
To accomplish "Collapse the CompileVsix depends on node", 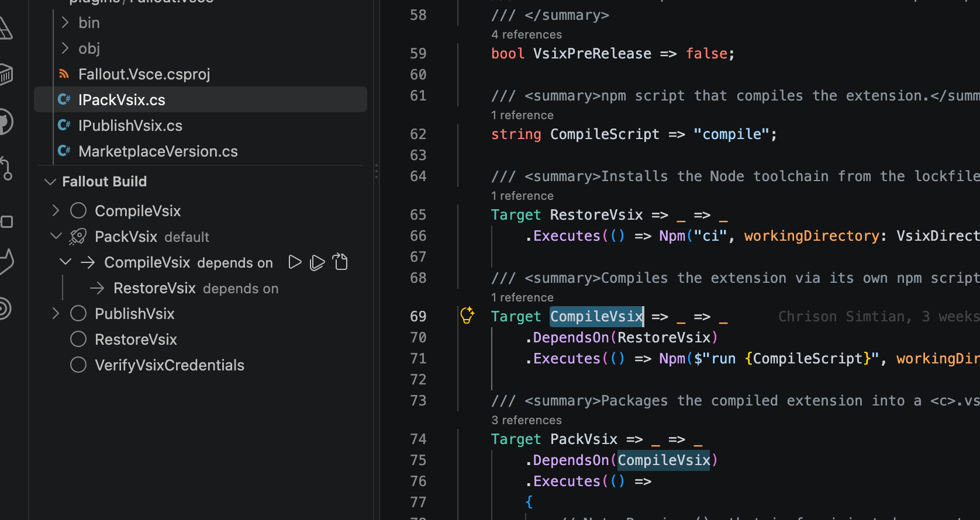I will click(x=65, y=262).
